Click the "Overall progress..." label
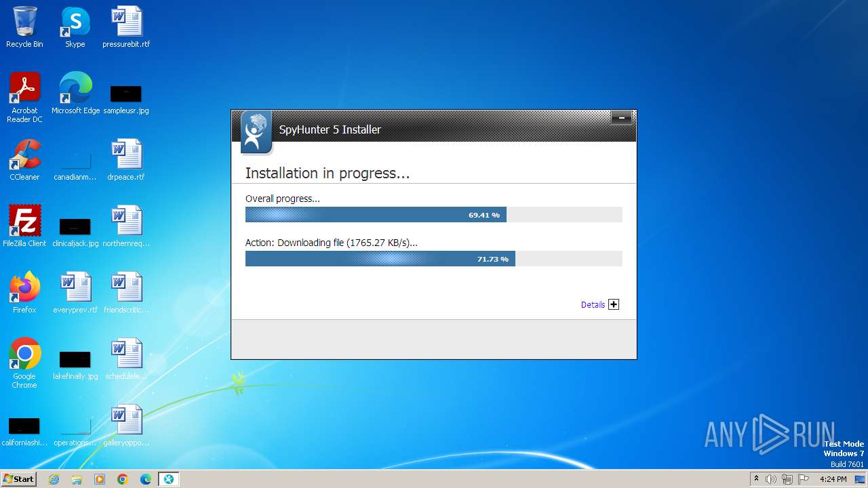 (282, 199)
